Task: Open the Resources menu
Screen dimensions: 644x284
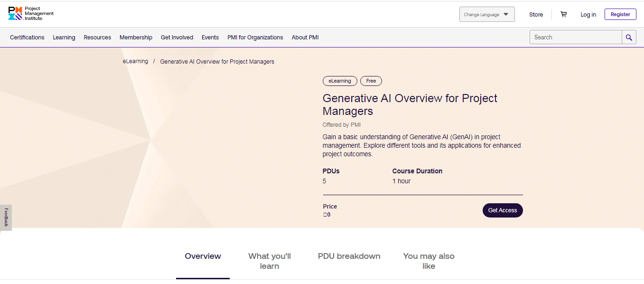Action: coord(97,38)
